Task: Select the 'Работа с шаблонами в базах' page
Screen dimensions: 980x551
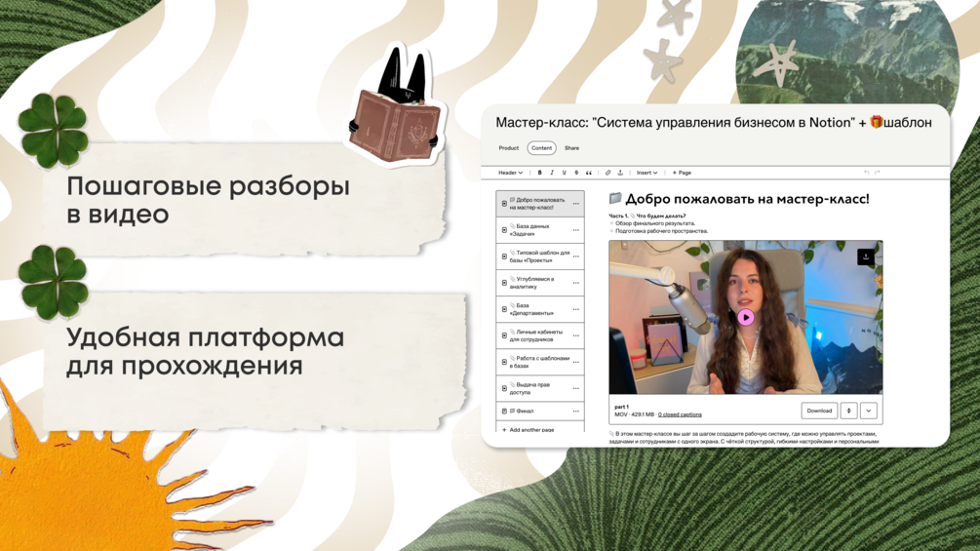Action: click(540, 362)
